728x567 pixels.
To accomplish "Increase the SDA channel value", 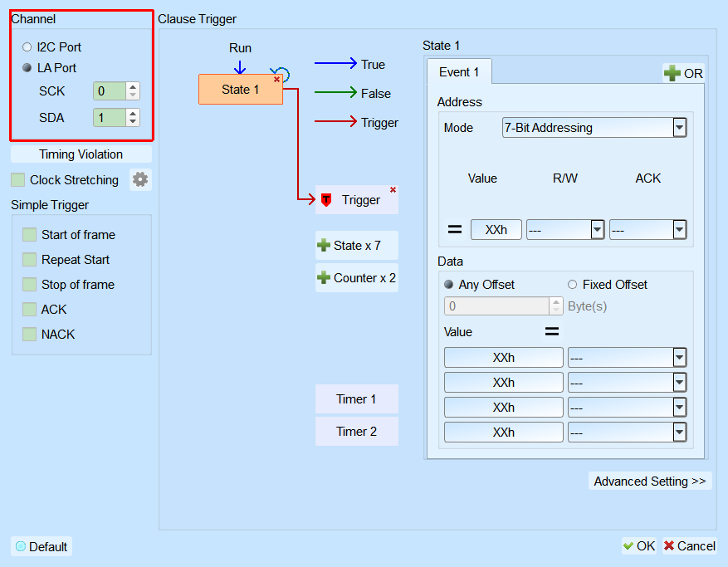I will click(133, 113).
